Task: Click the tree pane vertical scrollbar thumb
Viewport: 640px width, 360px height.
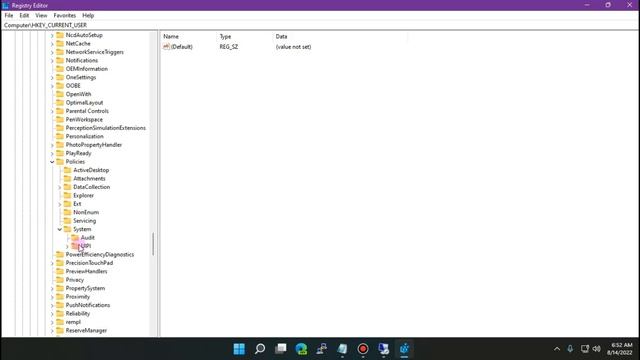Action: (x=153, y=244)
